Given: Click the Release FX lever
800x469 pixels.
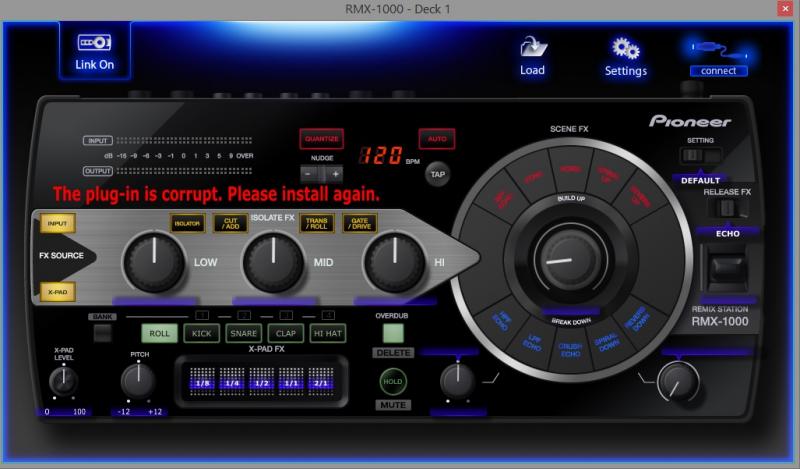Looking at the screenshot, I should point(726,270).
